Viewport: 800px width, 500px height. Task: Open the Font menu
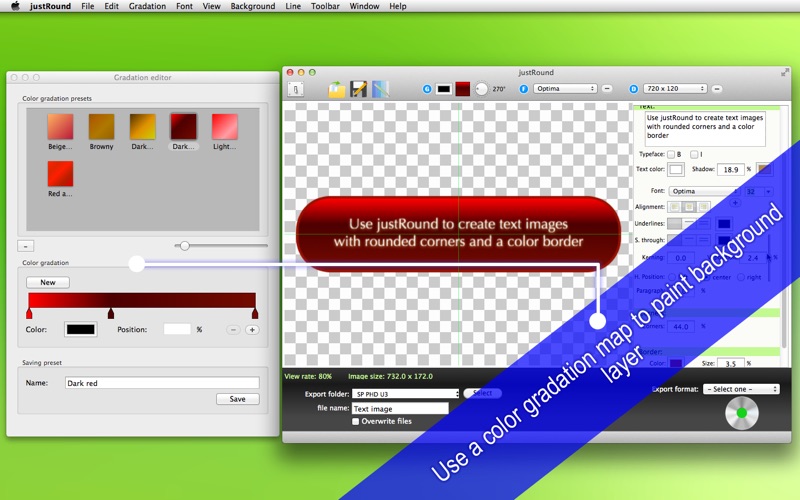184,6
